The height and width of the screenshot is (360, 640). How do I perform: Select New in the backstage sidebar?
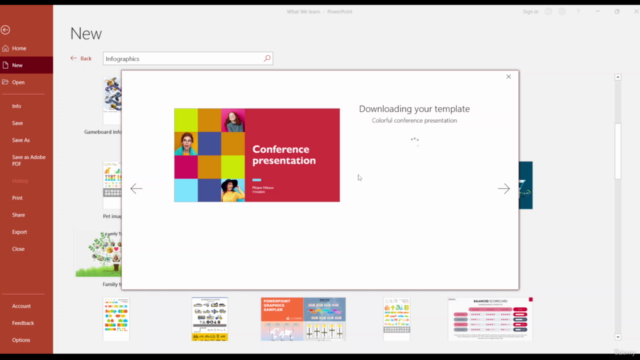tap(26, 65)
